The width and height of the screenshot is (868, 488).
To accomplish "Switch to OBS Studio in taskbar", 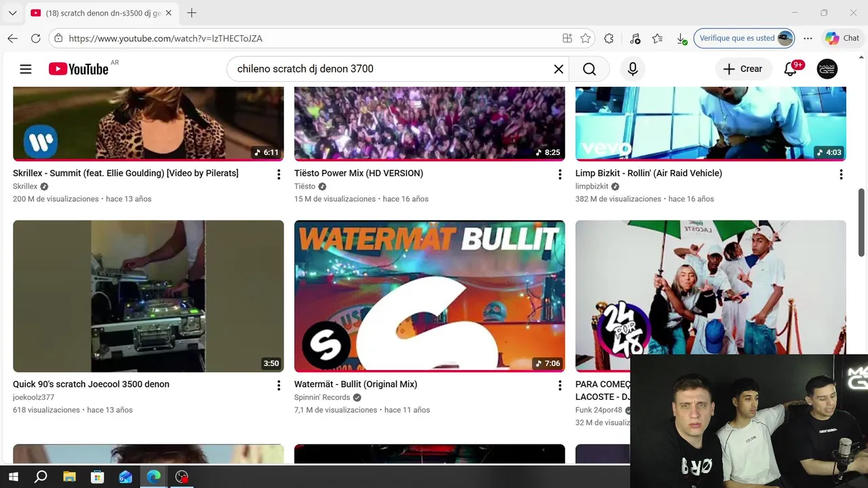I will tap(182, 476).
